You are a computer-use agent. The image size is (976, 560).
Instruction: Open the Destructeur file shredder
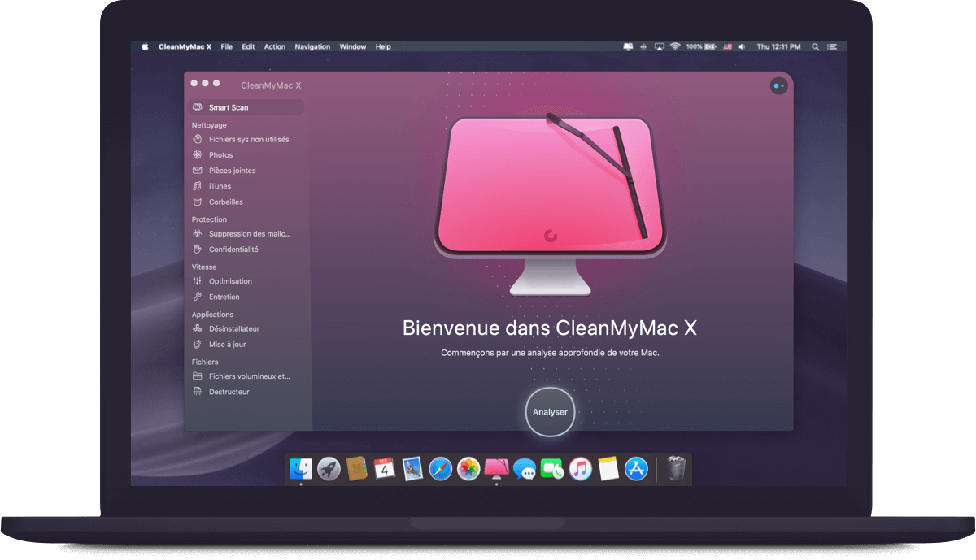click(x=227, y=391)
